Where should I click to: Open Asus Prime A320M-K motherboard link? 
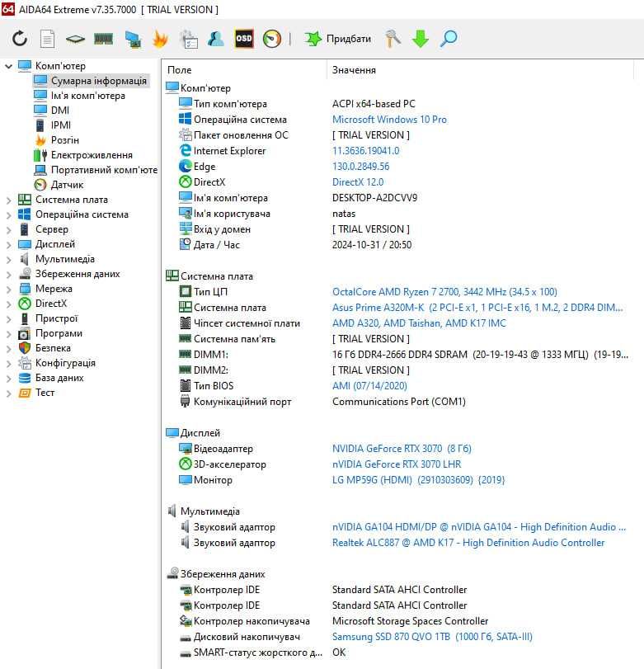click(x=477, y=308)
